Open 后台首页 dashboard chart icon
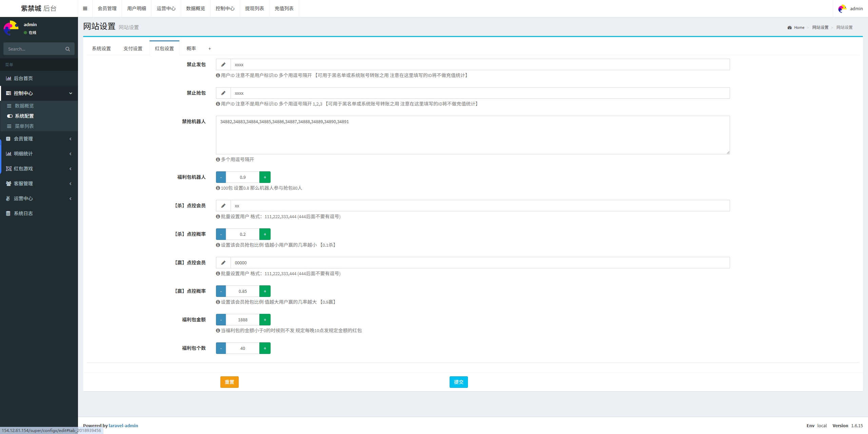 tap(8, 78)
